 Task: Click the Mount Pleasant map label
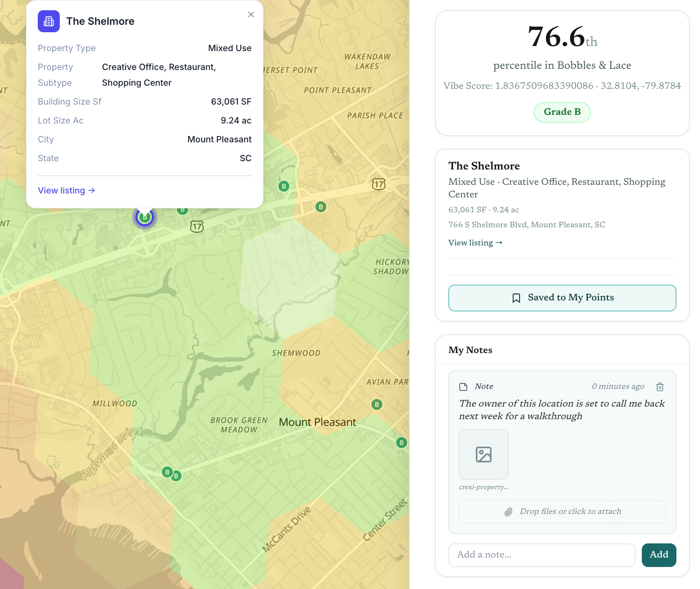pos(317,422)
